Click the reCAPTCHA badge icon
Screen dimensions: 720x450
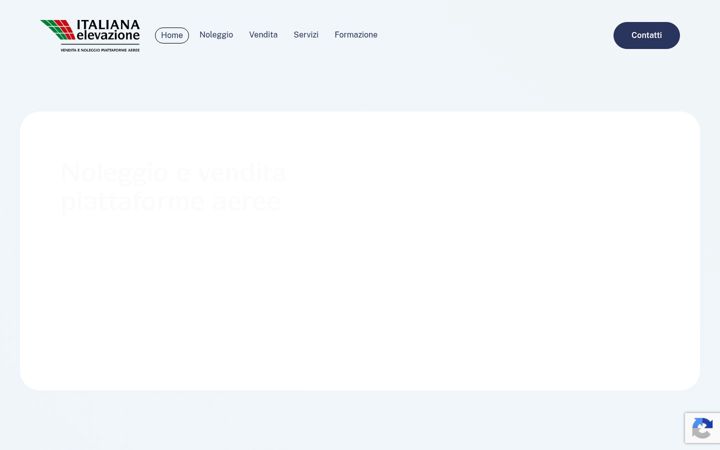pyautogui.click(x=702, y=428)
